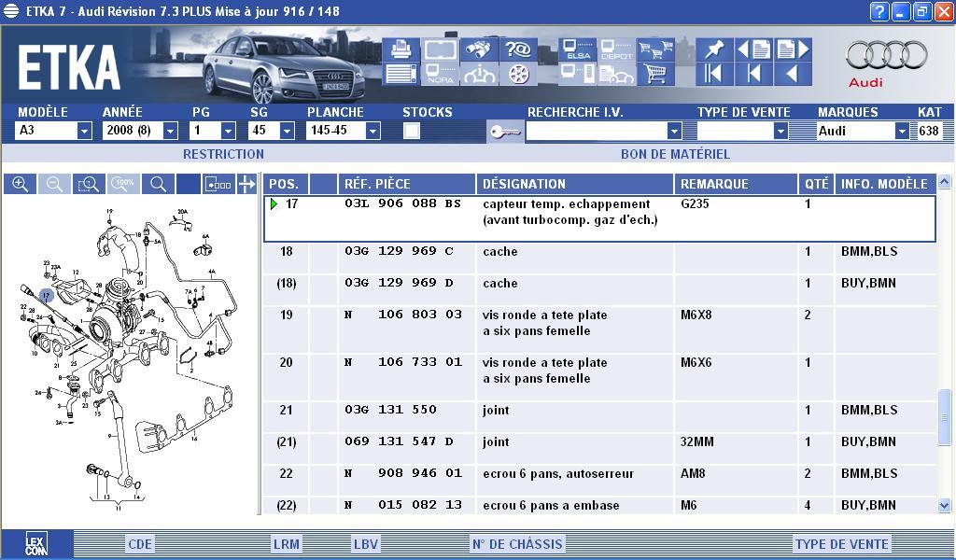
Task: Reset diagram zoom to 100%
Action: tap(123, 184)
